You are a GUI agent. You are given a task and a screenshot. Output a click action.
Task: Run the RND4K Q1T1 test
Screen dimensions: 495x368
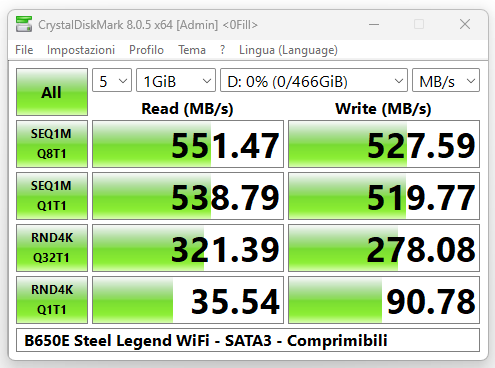[52, 300]
